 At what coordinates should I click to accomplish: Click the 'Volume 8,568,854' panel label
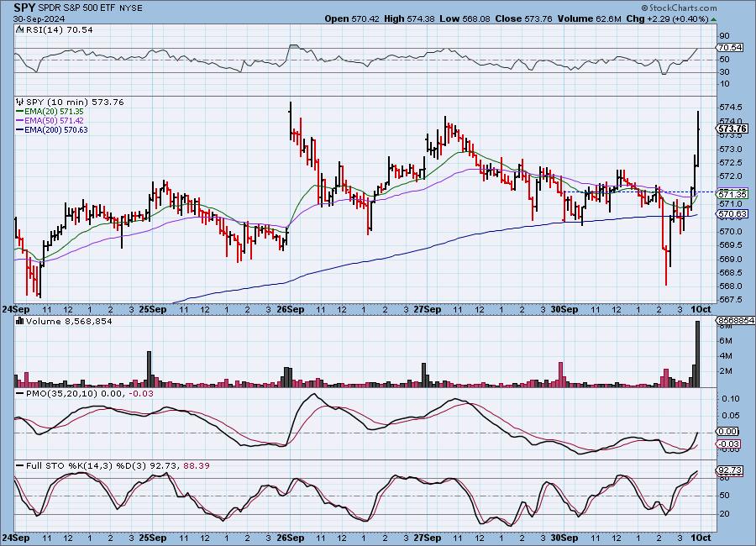click(69, 321)
